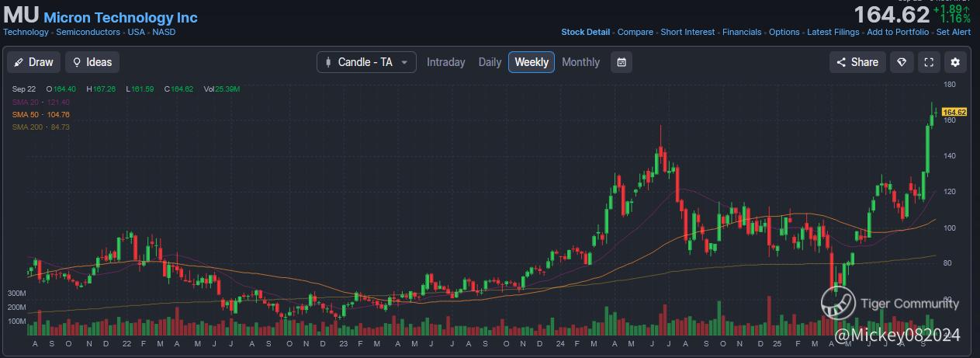This screenshot has width=980, height=358.
Task: Expand the Candle - TA chart type dropdown
Action: [366, 62]
